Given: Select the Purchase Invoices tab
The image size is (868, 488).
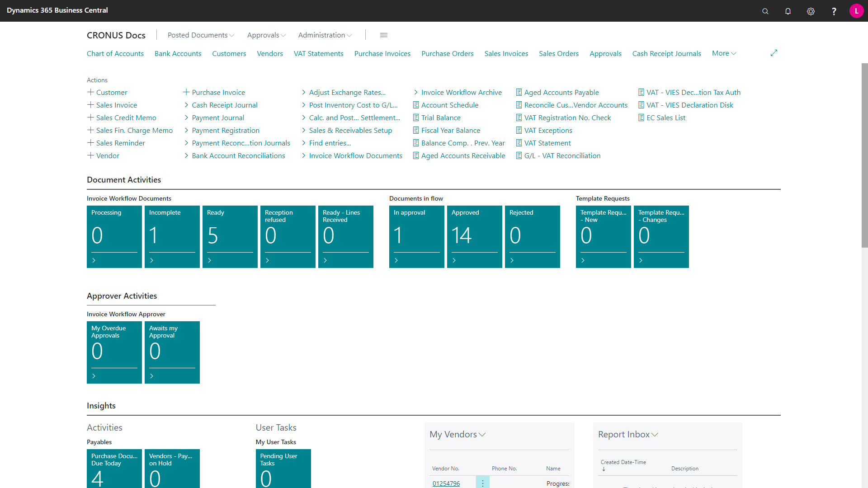Looking at the screenshot, I should tap(382, 53).
